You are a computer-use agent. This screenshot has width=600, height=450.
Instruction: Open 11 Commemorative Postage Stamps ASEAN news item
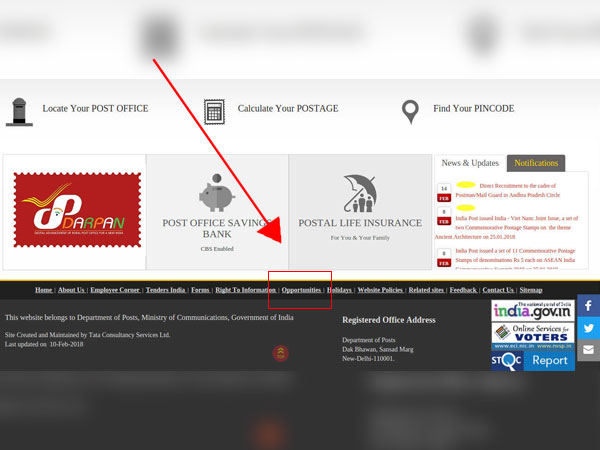(x=515, y=258)
